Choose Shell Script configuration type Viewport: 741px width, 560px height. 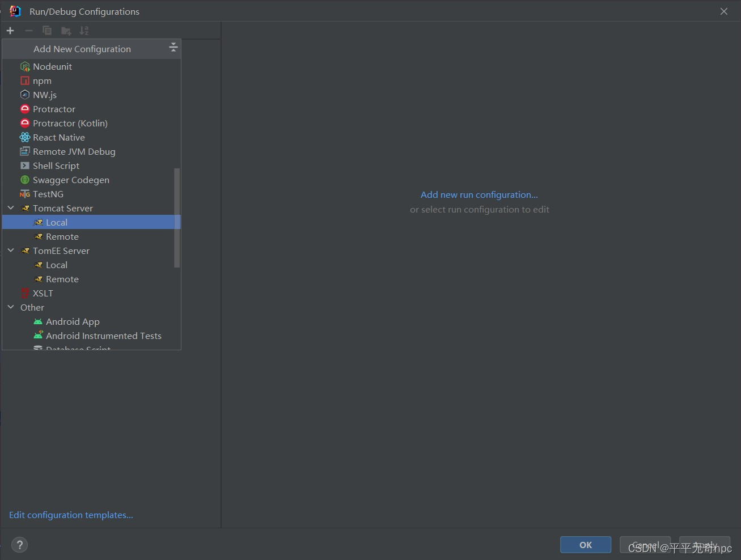point(91,166)
